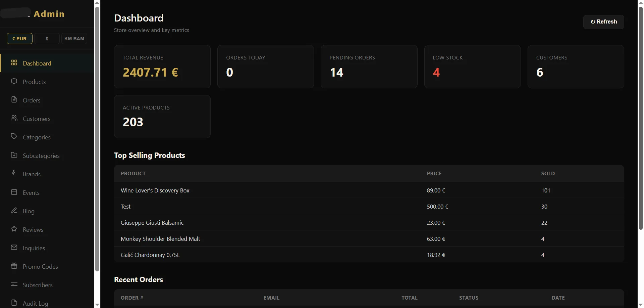Click the Audit Log file icon

(14, 303)
